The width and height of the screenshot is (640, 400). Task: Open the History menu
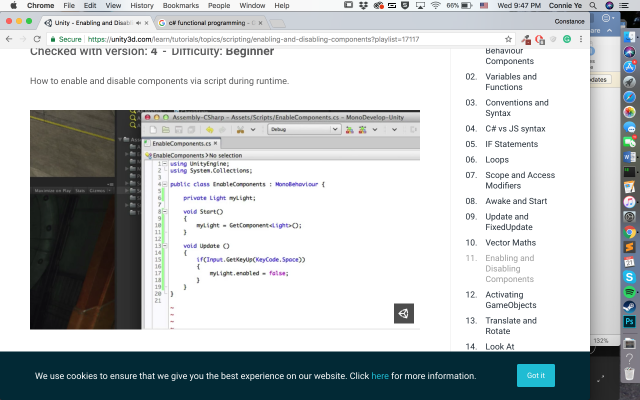[x=142, y=5]
